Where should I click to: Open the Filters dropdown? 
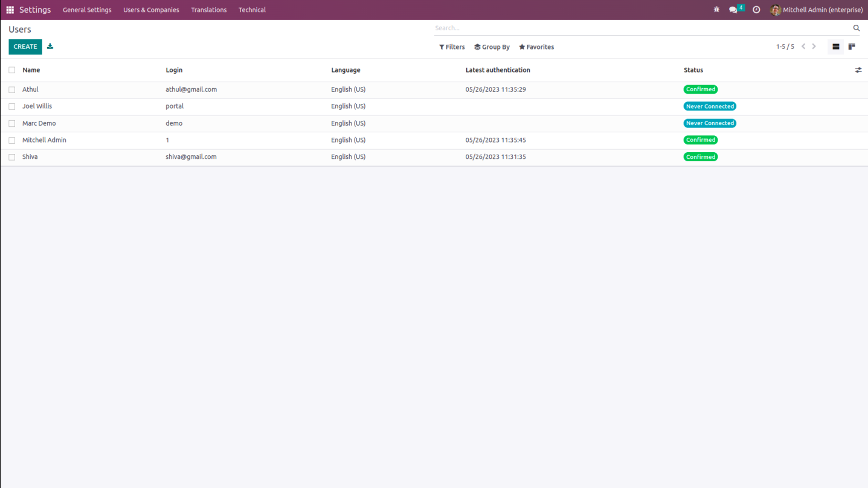(x=452, y=47)
